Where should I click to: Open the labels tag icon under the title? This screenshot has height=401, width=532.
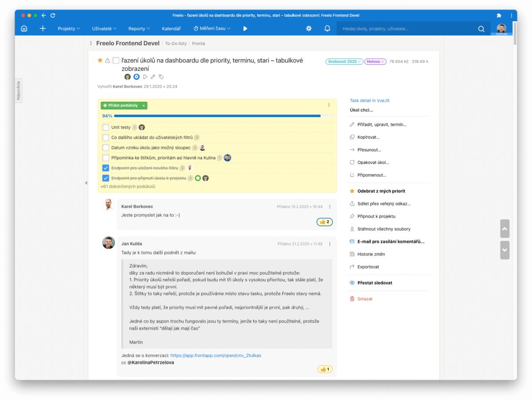(x=161, y=77)
